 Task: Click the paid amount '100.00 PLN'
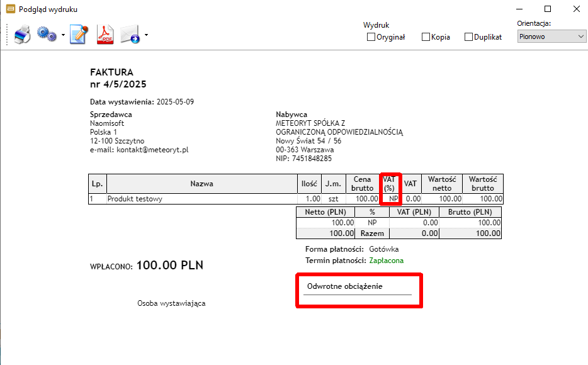(x=170, y=266)
